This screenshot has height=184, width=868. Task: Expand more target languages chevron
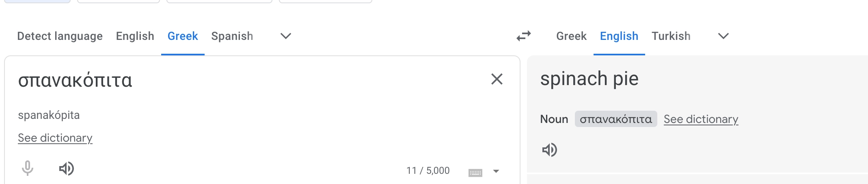pos(723,36)
